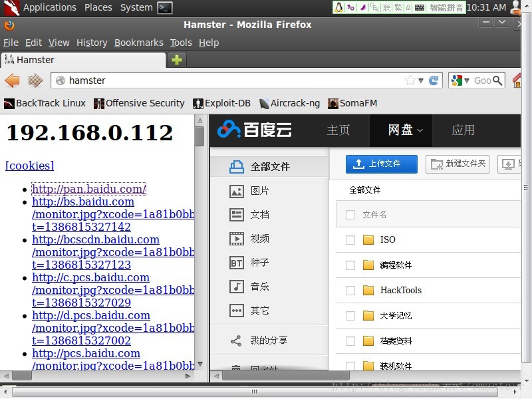Open the 图片 (pictures) category icon
The image size is (532, 399).
point(237,191)
